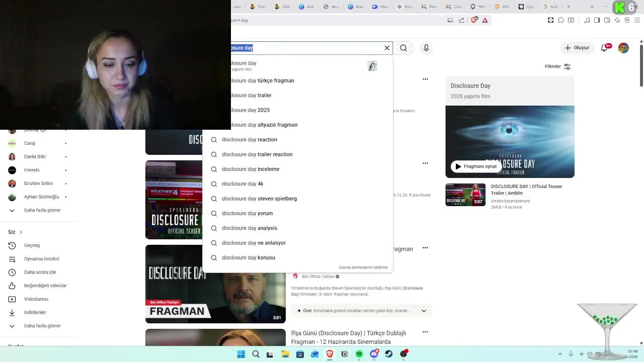Open Notion from the taskbar
This screenshot has width=644, height=362.
click(x=345, y=354)
